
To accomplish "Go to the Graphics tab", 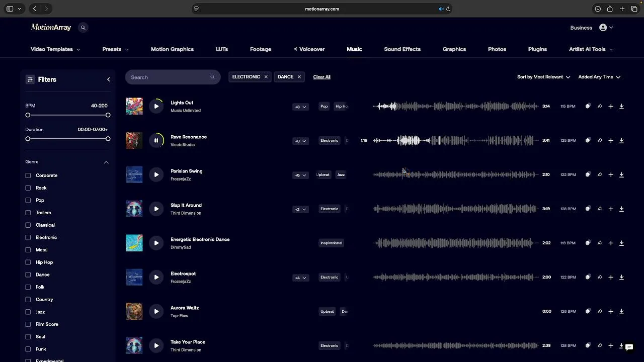I will (x=454, y=49).
